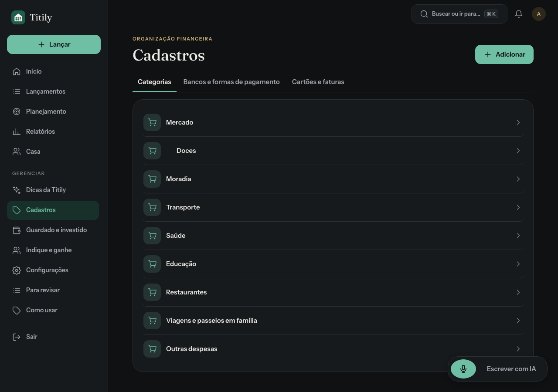Open Configurações in the sidebar
The image size is (558, 392).
pos(53,270)
